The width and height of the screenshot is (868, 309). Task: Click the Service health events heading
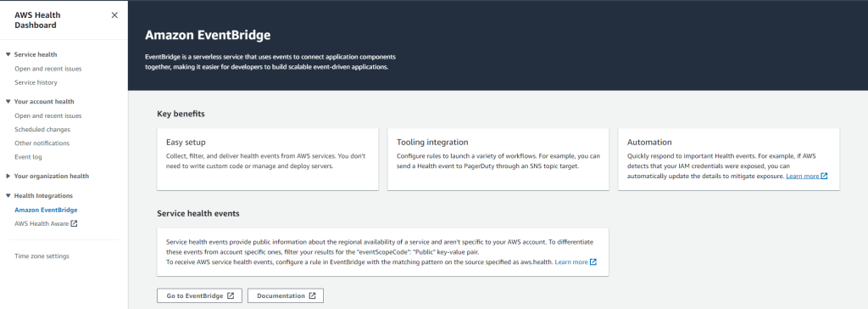(198, 213)
